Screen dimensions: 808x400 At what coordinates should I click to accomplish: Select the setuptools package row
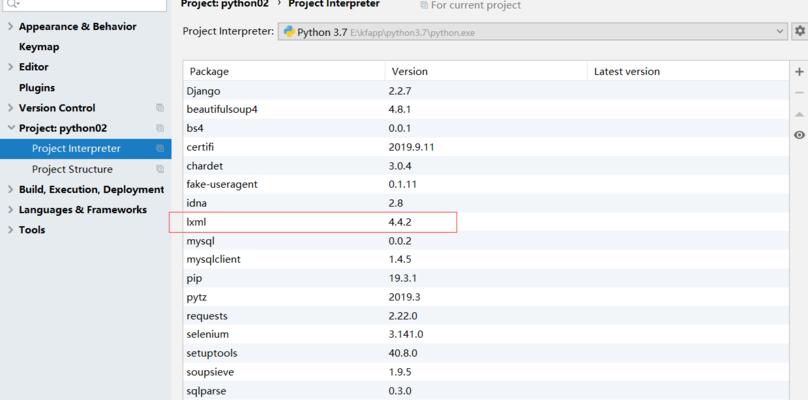point(486,353)
